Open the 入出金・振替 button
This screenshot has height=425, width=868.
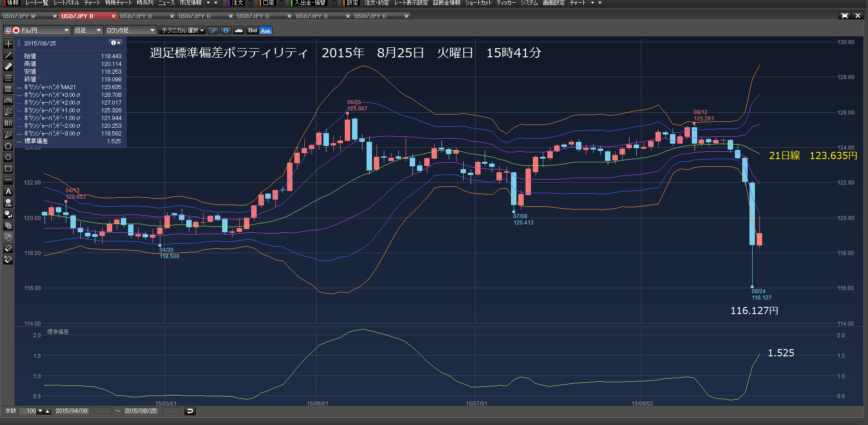click(x=309, y=3)
